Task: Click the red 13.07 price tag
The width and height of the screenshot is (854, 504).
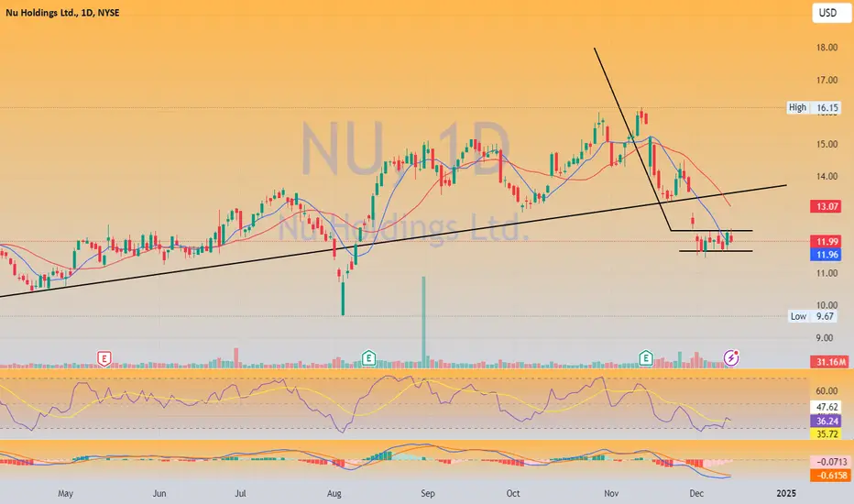Action: click(x=827, y=206)
